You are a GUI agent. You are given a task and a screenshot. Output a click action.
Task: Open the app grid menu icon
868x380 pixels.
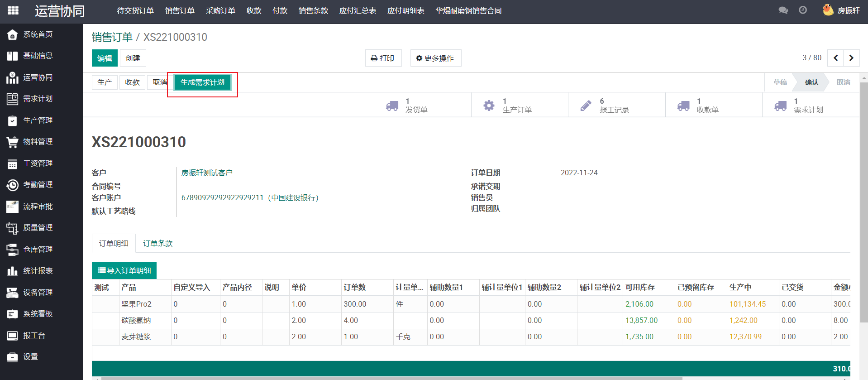tap(13, 10)
